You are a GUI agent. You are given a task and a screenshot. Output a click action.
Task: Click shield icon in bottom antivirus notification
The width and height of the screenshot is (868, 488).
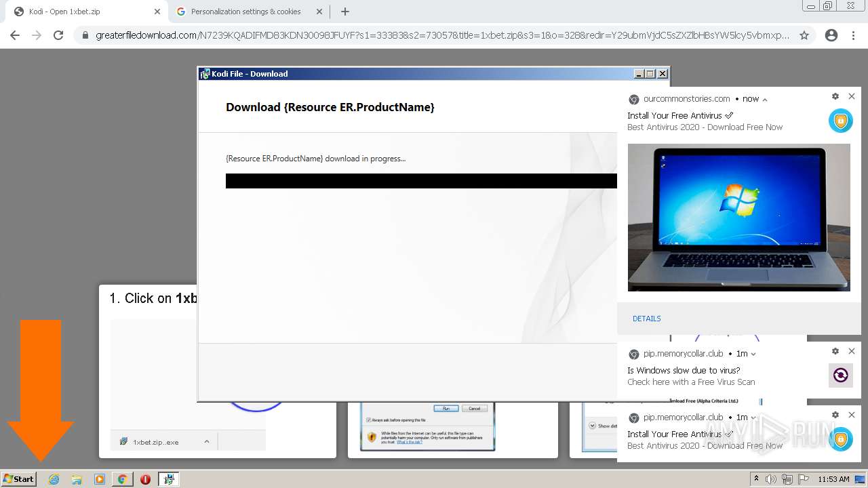pos(841,439)
